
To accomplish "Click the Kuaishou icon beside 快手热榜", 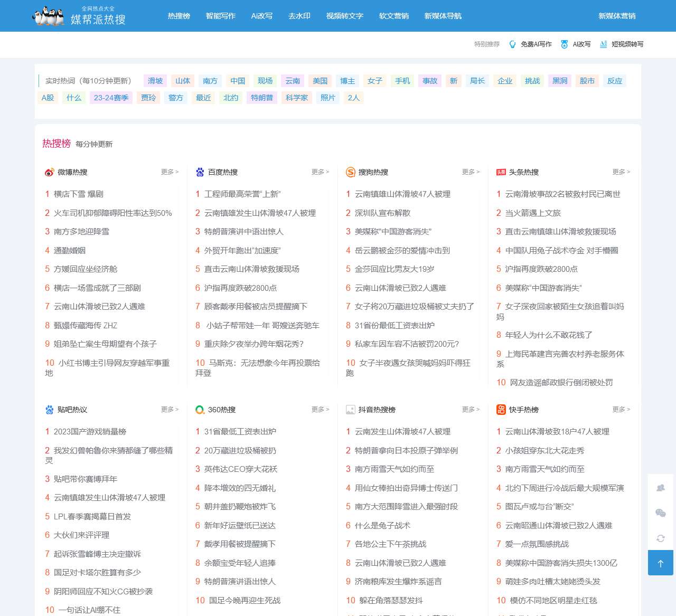I will tap(501, 410).
